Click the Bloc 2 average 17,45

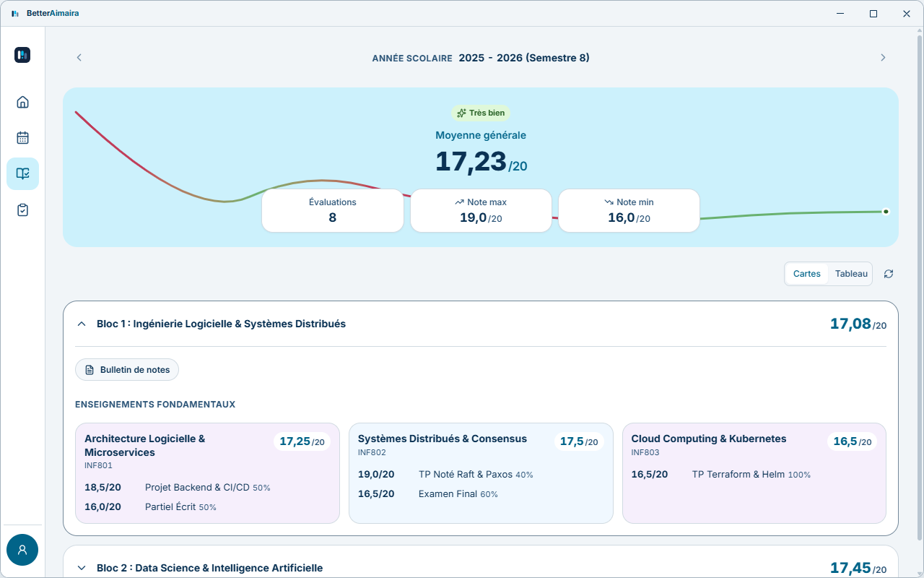click(858, 569)
